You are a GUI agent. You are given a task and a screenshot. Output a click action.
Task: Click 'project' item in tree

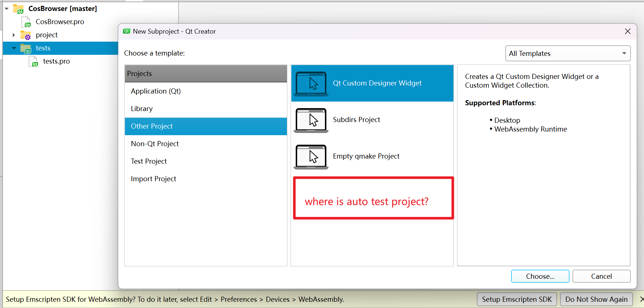pos(47,35)
